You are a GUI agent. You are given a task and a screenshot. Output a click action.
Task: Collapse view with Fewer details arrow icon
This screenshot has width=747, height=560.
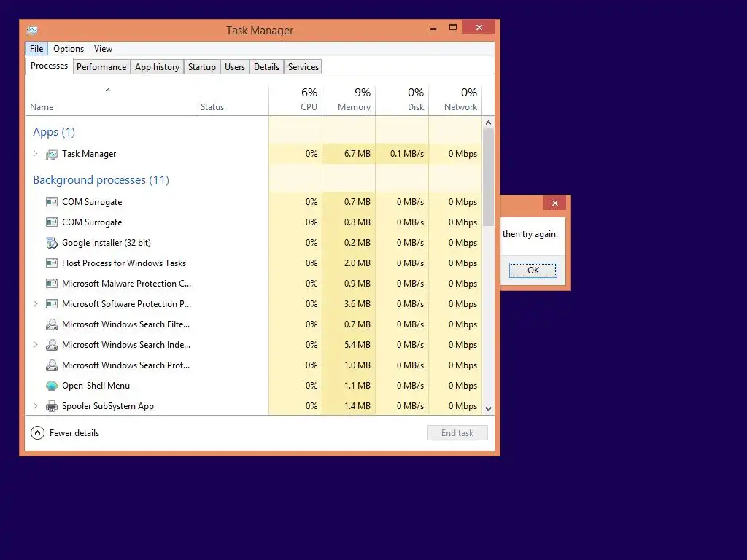pos(37,433)
